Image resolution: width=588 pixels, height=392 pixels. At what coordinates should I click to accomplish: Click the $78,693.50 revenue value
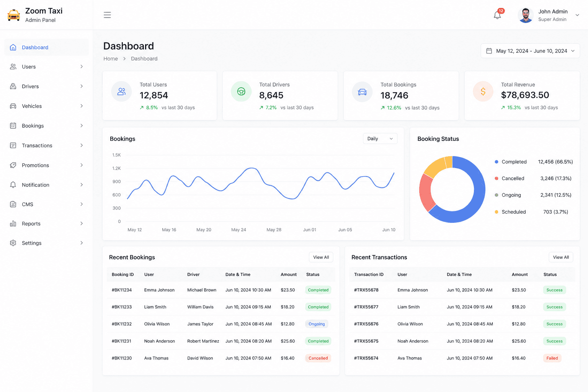pyautogui.click(x=525, y=95)
